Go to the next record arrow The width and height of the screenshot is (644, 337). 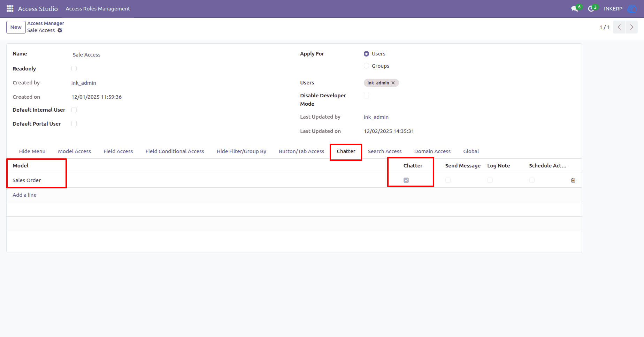[631, 27]
